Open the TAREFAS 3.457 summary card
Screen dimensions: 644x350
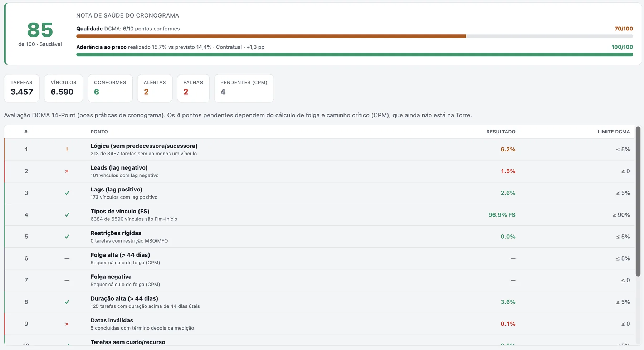coord(22,88)
